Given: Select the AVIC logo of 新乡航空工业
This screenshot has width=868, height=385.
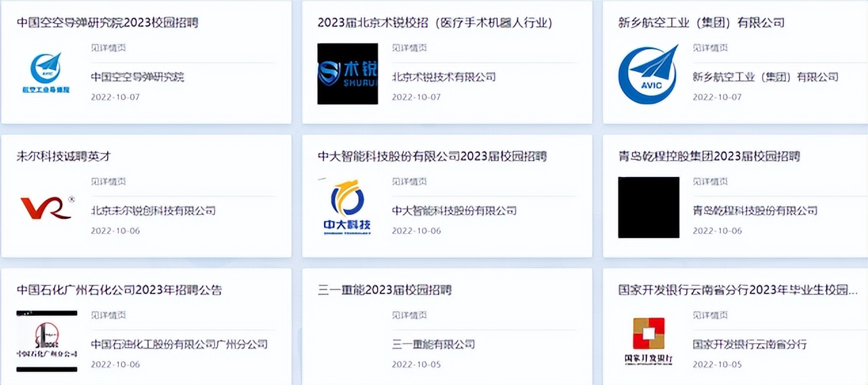Looking at the screenshot, I should pos(648,74).
